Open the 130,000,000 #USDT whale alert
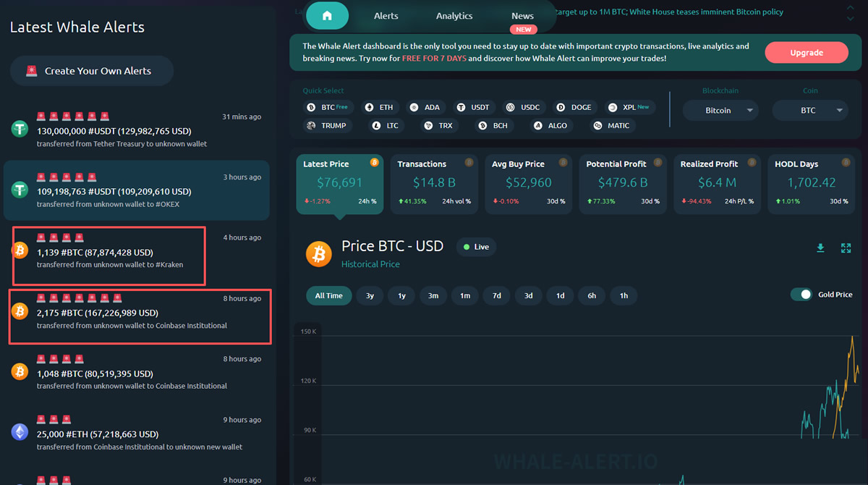The height and width of the screenshot is (485, 868). (136, 130)
